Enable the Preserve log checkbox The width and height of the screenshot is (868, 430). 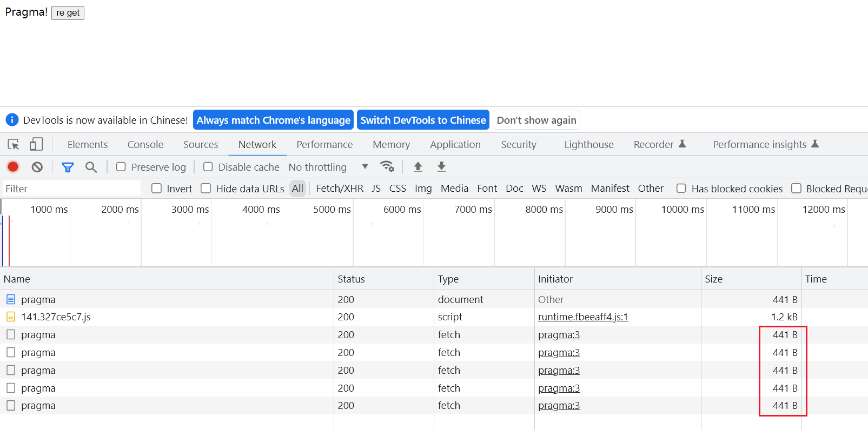(121, 167)
